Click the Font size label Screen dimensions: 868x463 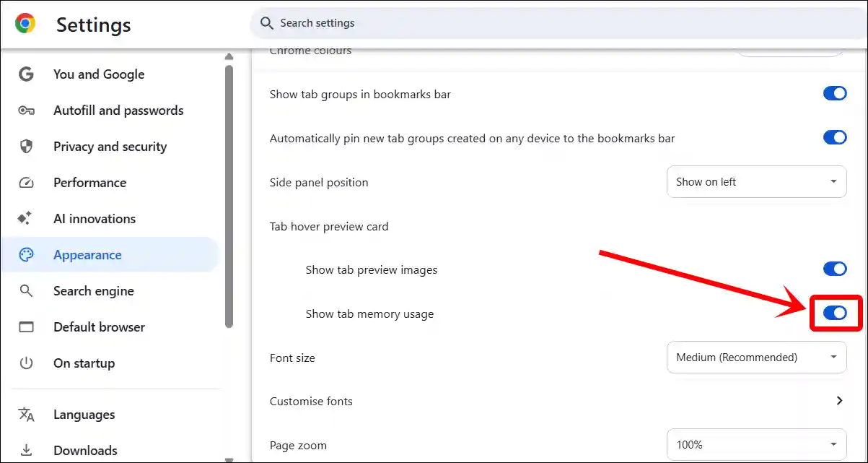click(x=292, y=358)
